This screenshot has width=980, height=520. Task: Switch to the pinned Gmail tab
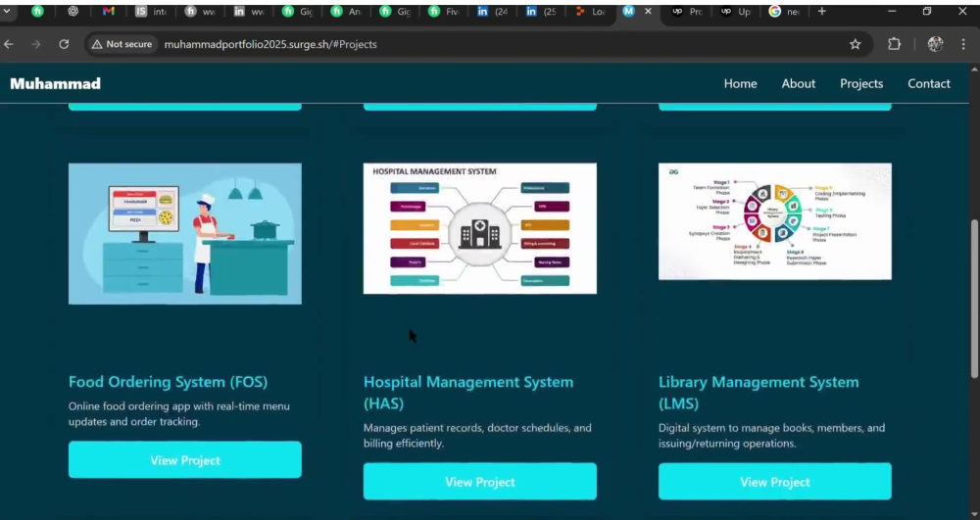coord(109,11)
